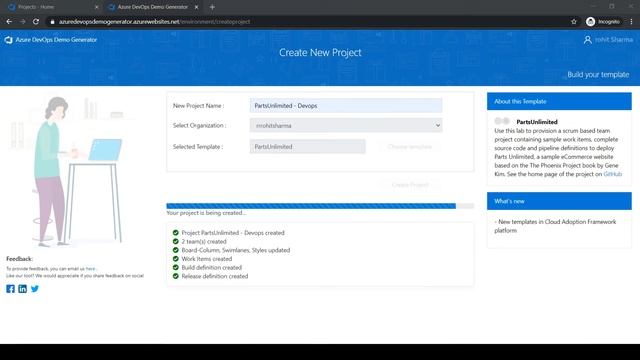Open the user profile icon beside mohit Sharma
Image resolution: width=640 pixels, height=360 pixels.
pos(587,40)
